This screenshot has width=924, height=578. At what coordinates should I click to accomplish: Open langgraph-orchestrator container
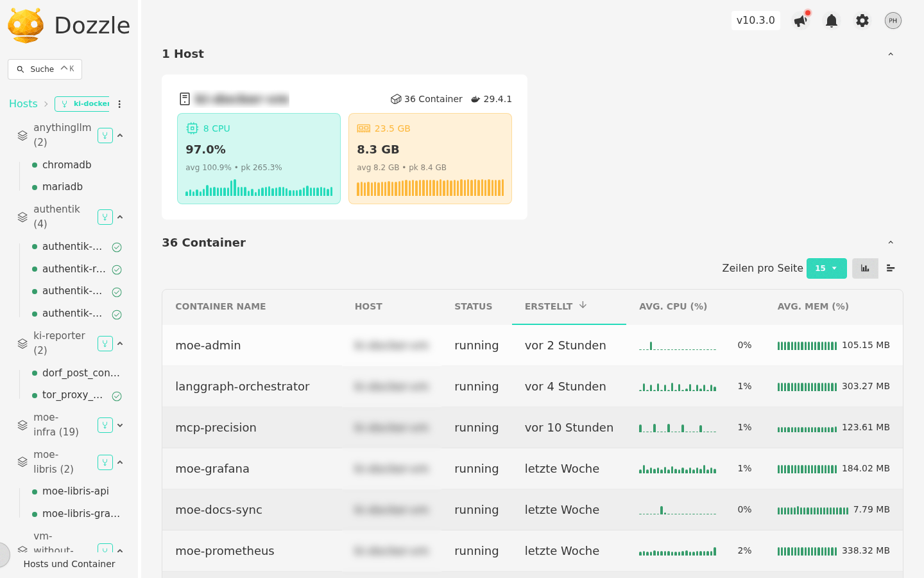(x=243, y=387)
